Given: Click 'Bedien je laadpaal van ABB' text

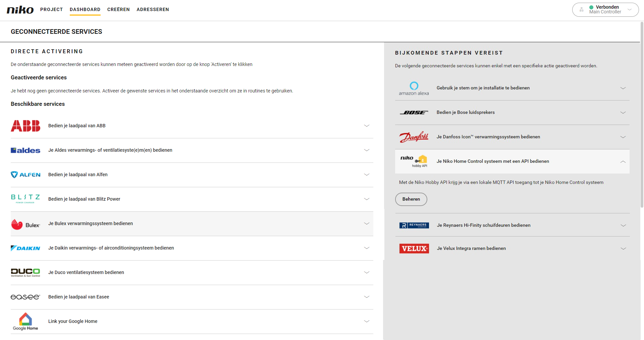Looking at the screenshot, I should (x=77, y=126).
